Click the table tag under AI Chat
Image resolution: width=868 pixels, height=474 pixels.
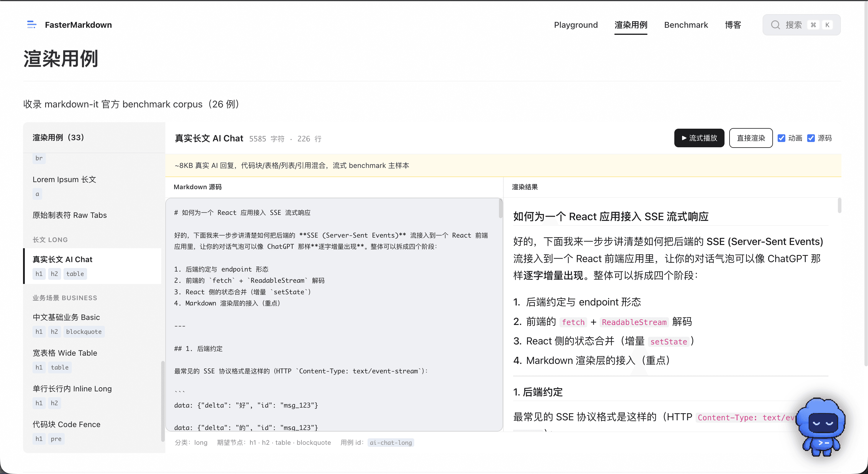75,274
